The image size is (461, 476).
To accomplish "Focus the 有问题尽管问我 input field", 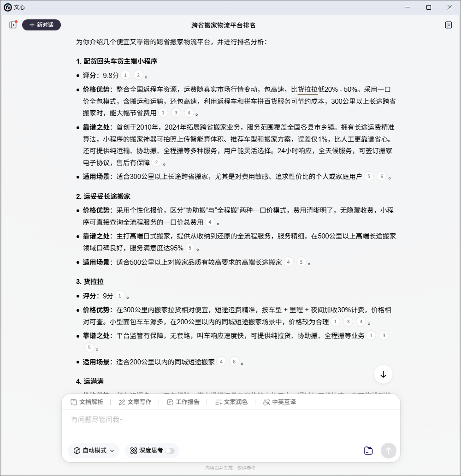I will 230,425.
